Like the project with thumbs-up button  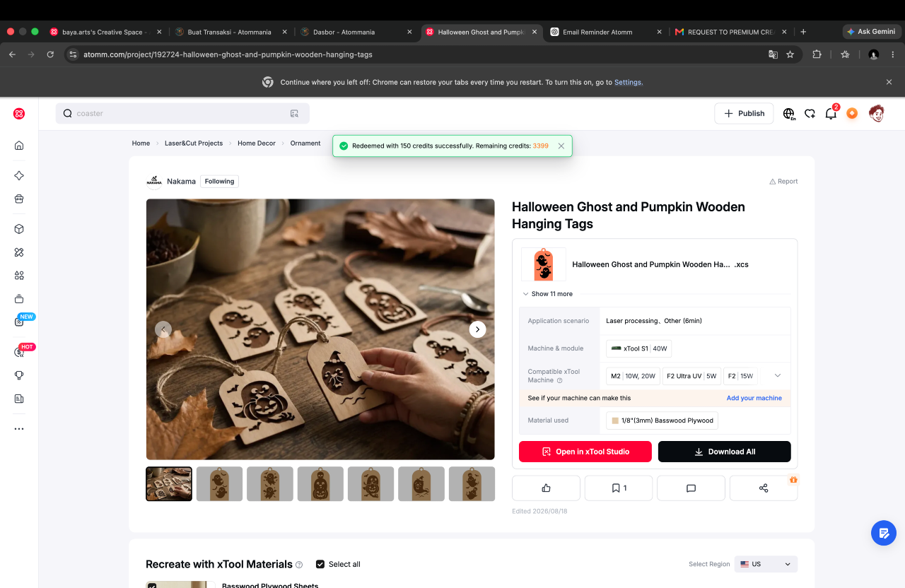[x=546, y=488]
